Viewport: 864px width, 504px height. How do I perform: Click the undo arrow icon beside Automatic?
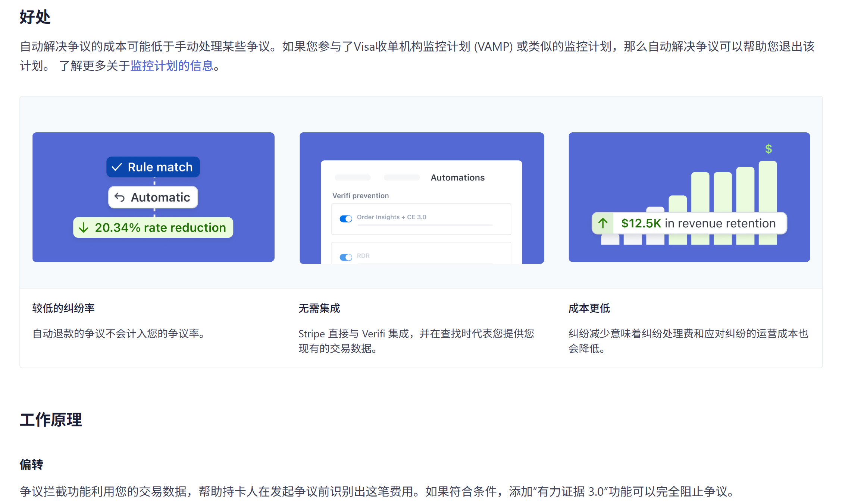[119, 197]
